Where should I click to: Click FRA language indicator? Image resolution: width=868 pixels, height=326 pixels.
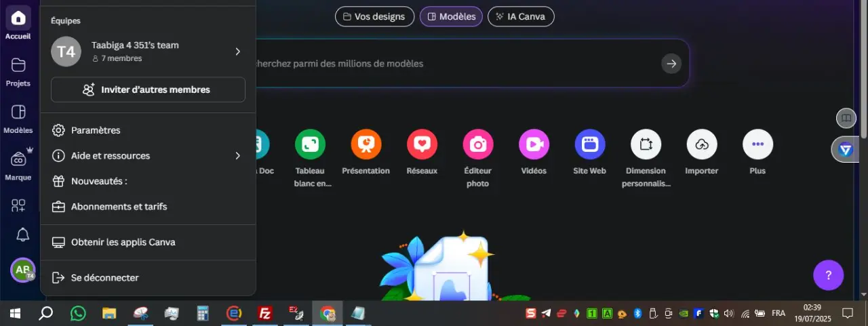[x=778, y=313]
